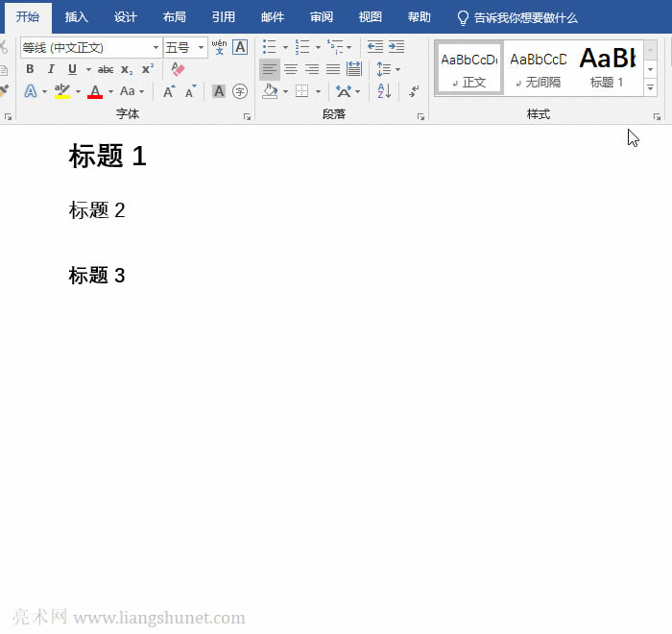Screen dimensions: 672x634
Task: Toggle bold formatting
Action: 30,69
